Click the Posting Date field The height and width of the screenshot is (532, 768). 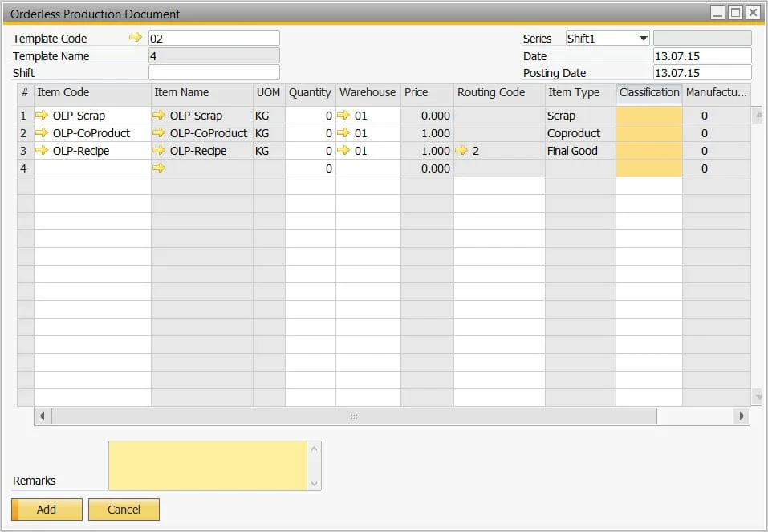[702, 72]
